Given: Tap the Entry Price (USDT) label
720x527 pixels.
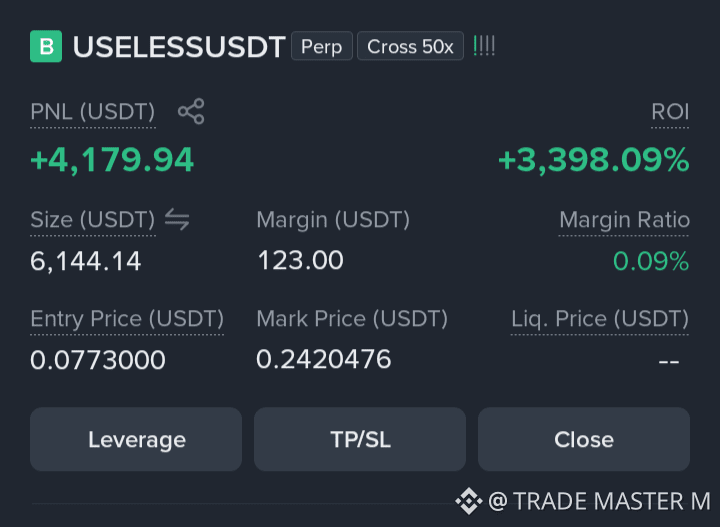Looking at the screenshot, I should click(127, 319).
